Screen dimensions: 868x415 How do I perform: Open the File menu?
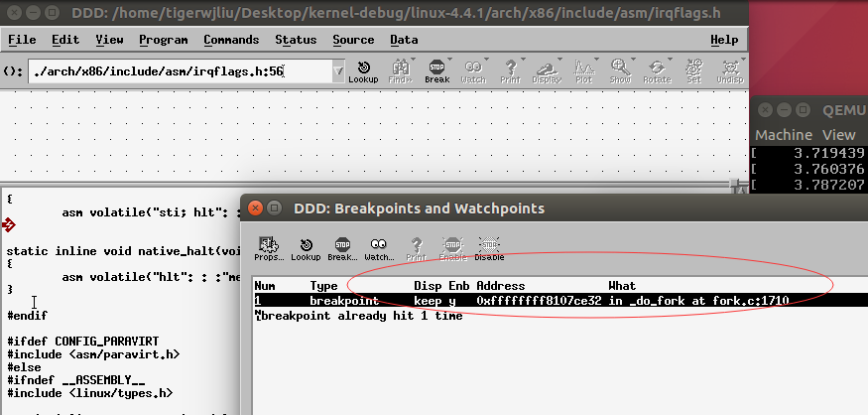22,40
